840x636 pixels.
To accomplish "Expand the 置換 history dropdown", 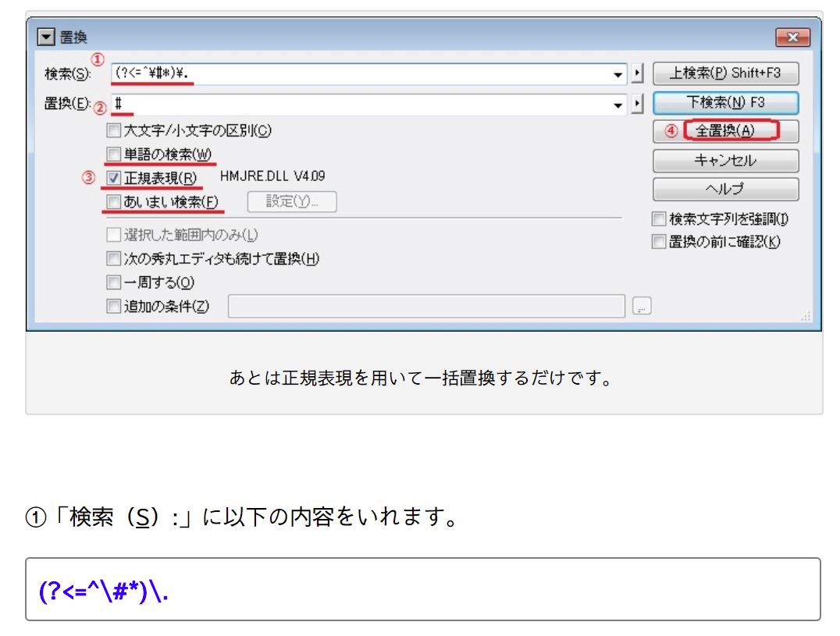I will tap(619, 104).
